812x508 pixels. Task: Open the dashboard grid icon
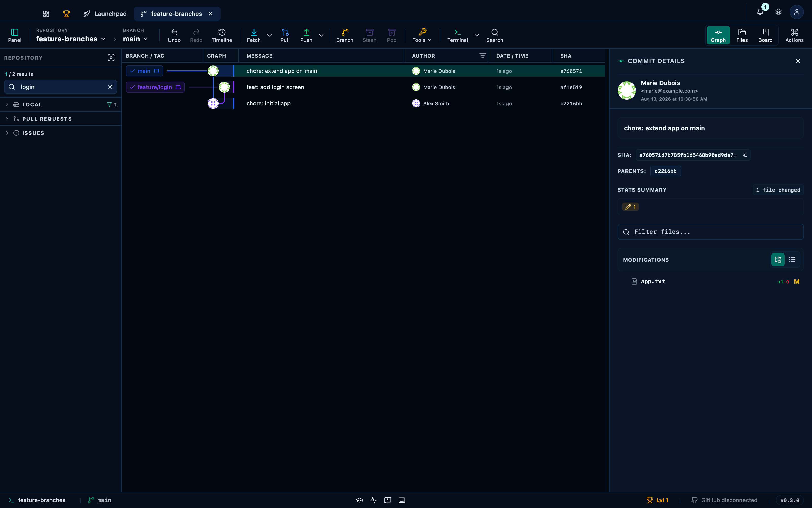click(46, 14)
